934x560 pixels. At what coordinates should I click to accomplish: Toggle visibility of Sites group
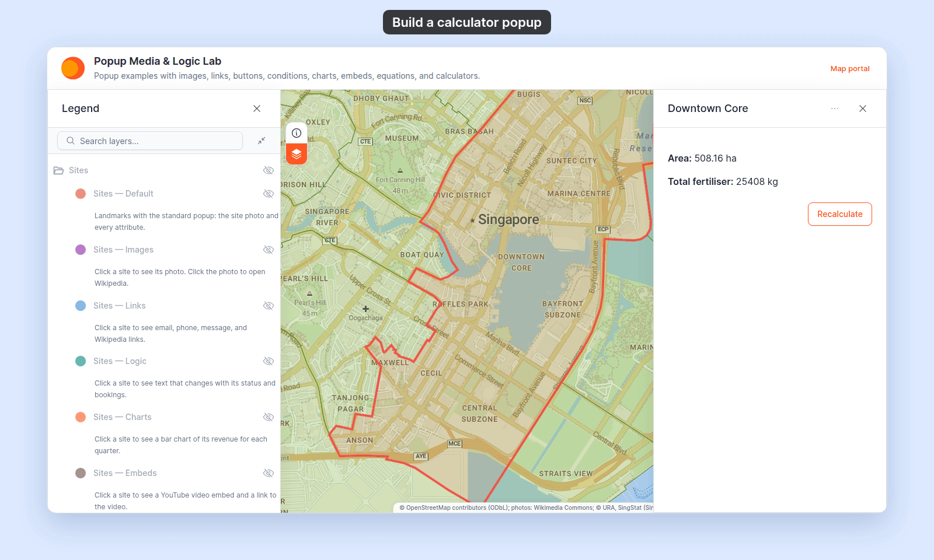[x=269, y=170]
